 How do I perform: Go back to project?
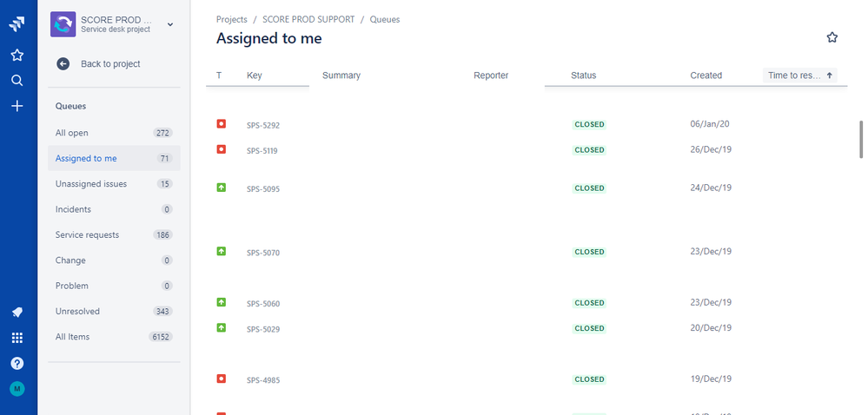click(x=98, y=63)
